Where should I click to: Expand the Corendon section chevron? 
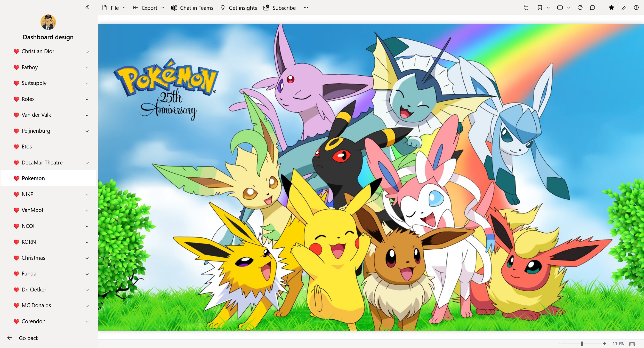[x=87, y=321]
